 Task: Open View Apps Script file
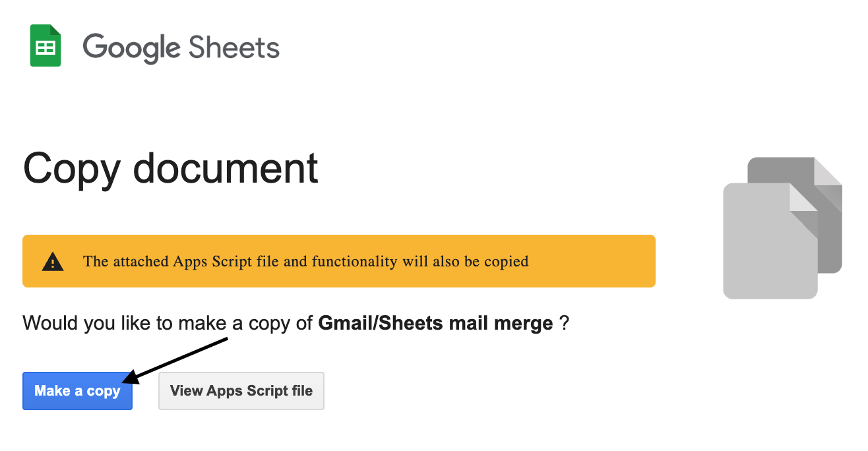pos(241,391)
